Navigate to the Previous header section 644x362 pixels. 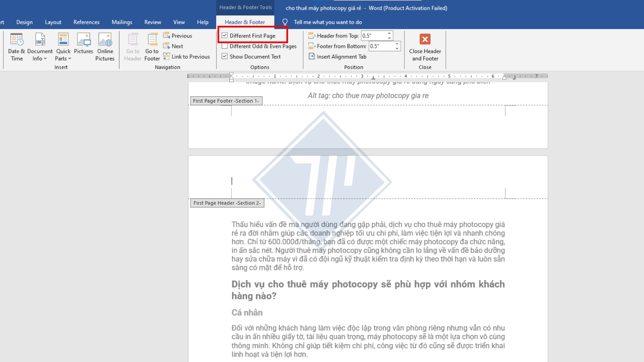[178, 35]
